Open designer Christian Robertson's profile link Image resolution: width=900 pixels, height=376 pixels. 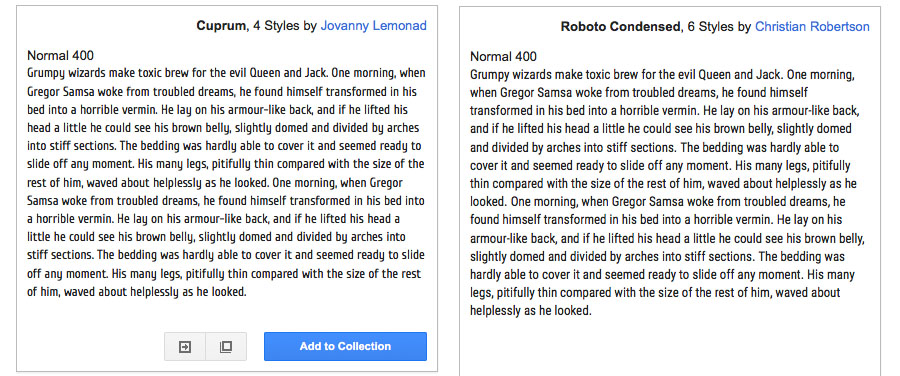click(x=812, y=26)
